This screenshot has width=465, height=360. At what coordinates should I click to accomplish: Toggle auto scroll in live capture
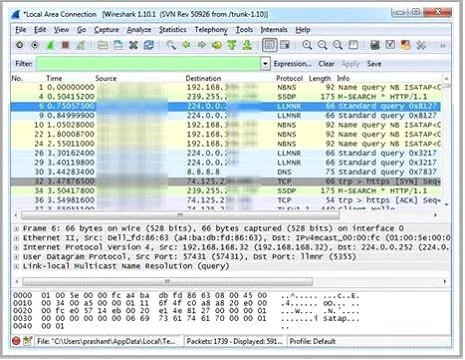click(285, 45)
